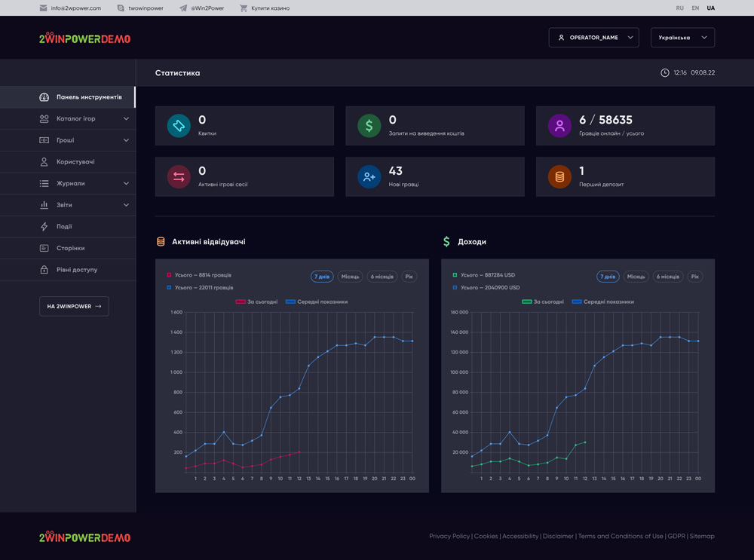Click the Telegram icon in top bar

pyautogui.click(x=183, y=8)
